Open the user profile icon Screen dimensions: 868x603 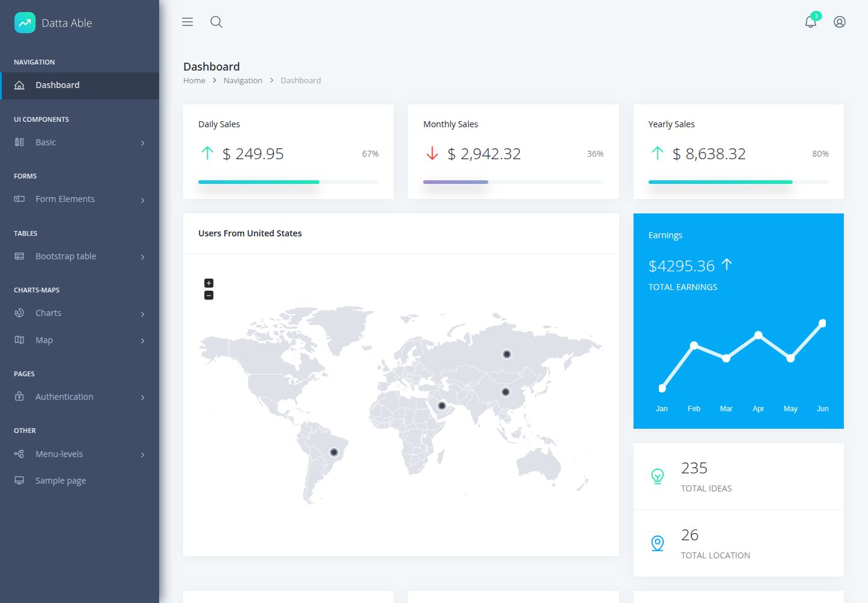click(x=840, y=22)
